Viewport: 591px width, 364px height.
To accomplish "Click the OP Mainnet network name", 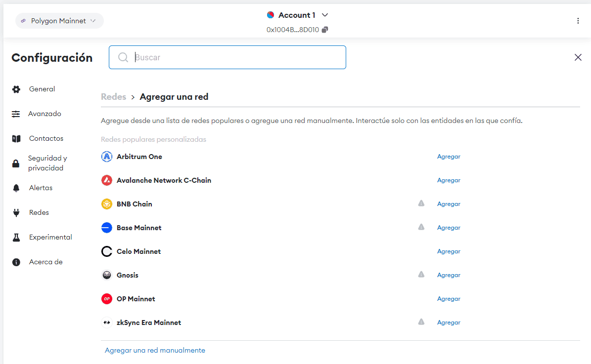I will [136, 299].
